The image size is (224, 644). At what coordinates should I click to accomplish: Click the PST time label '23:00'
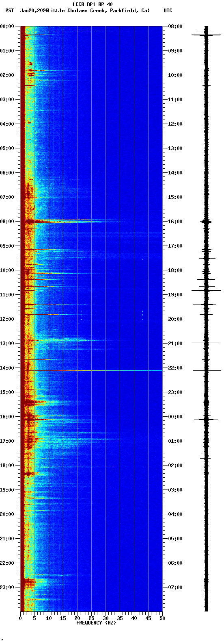7,587
